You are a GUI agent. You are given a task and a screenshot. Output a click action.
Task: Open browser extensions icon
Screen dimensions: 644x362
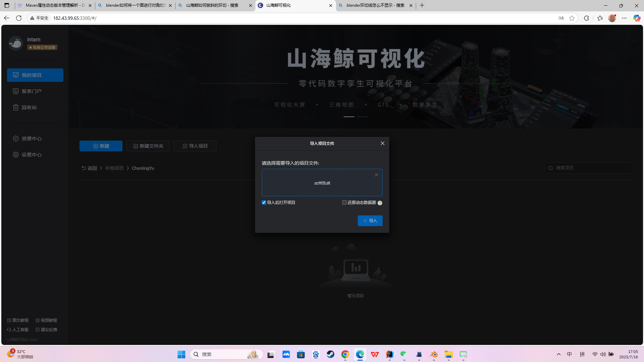click(586, 18)
